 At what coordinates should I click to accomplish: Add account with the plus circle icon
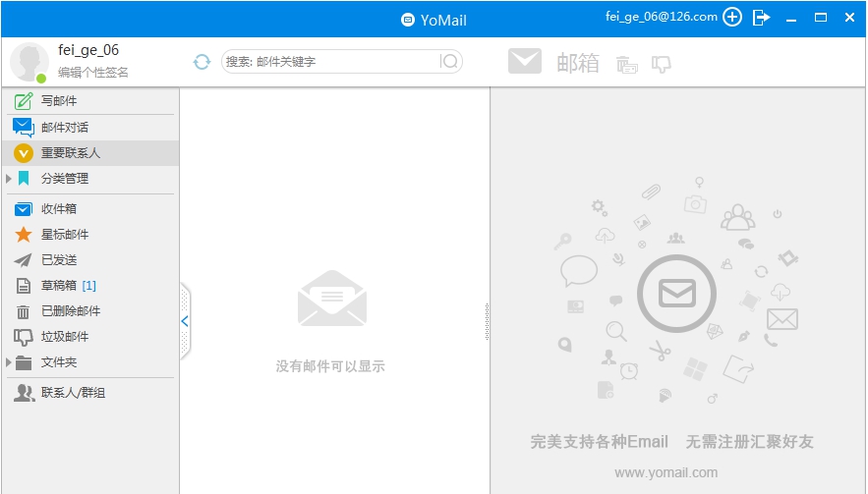732,17
